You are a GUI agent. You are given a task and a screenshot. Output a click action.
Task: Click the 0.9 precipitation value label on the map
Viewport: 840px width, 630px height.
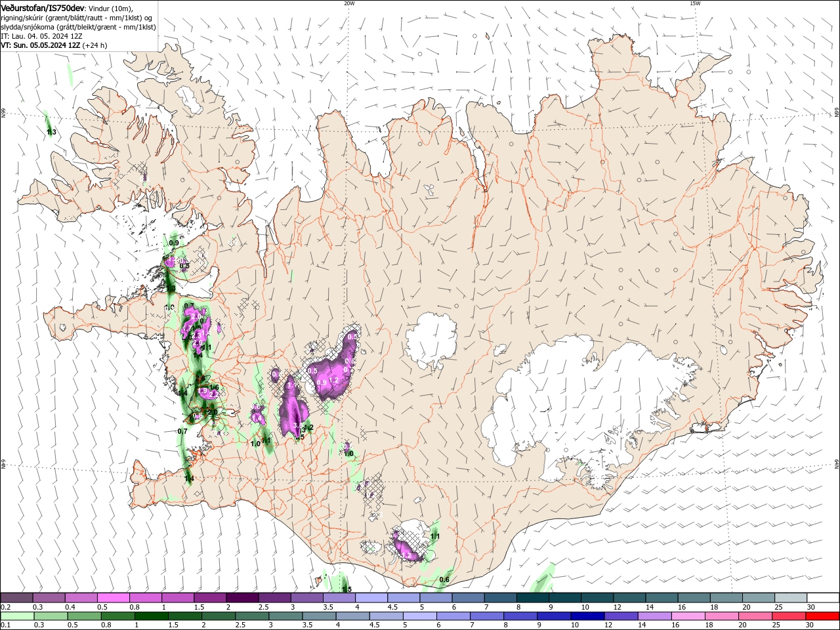(x=174, y=243)
